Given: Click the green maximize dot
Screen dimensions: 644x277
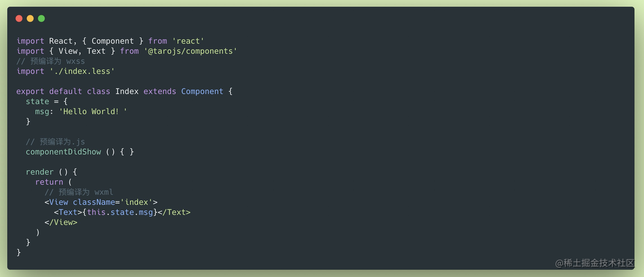Looking at the screenshot, I should pyautogui.click(x=41, y=18).
